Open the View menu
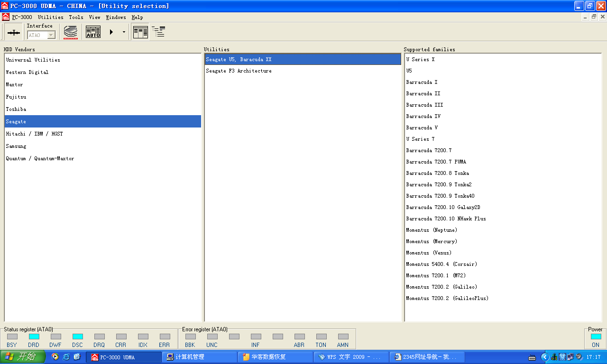607x364 pixels. pos(95,17)
